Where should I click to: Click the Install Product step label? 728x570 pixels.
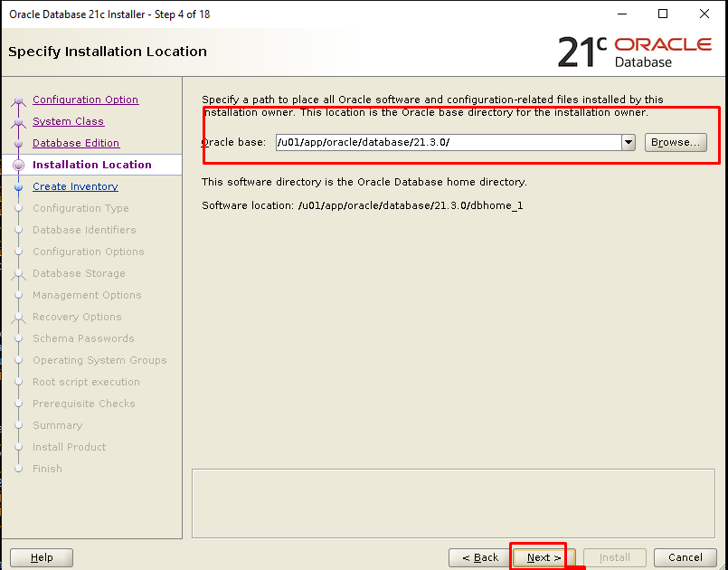69,447
